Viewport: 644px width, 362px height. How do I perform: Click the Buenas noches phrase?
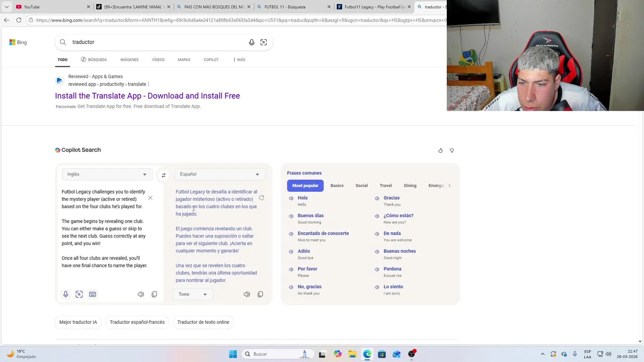click(x=399, y=251)
